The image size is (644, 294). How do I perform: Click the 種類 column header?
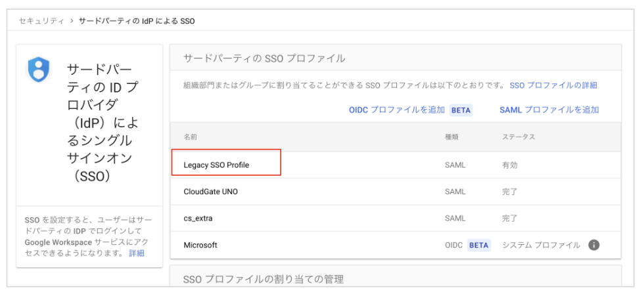[x=451, y=137]
